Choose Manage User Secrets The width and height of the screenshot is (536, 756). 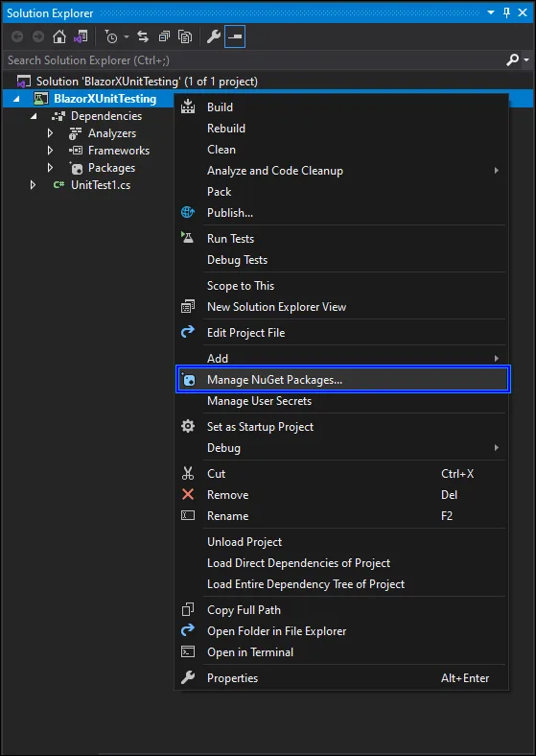[x=341, y=401]
